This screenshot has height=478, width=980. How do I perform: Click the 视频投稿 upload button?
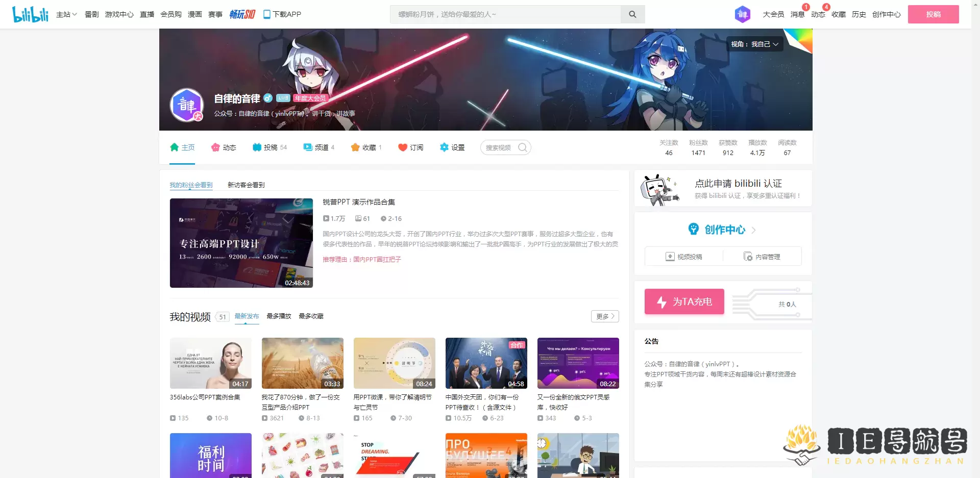pos(684,257)
